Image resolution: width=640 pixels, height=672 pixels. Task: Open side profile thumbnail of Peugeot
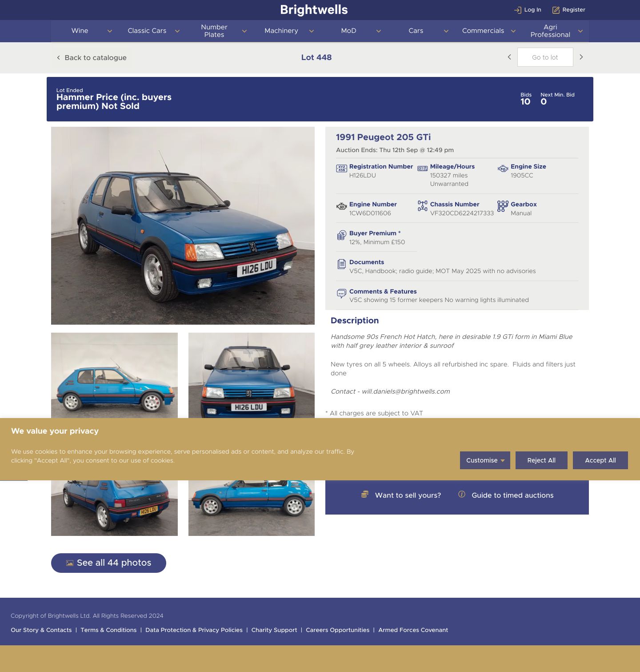114,375
